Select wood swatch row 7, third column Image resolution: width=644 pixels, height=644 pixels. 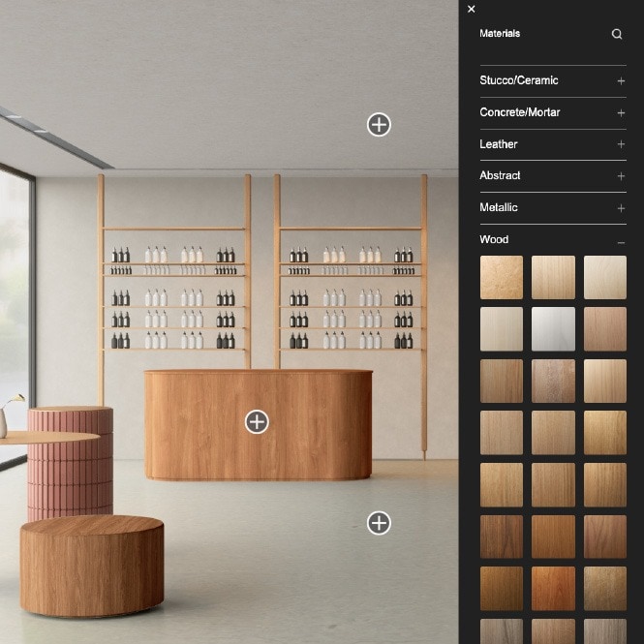point(605,588)
